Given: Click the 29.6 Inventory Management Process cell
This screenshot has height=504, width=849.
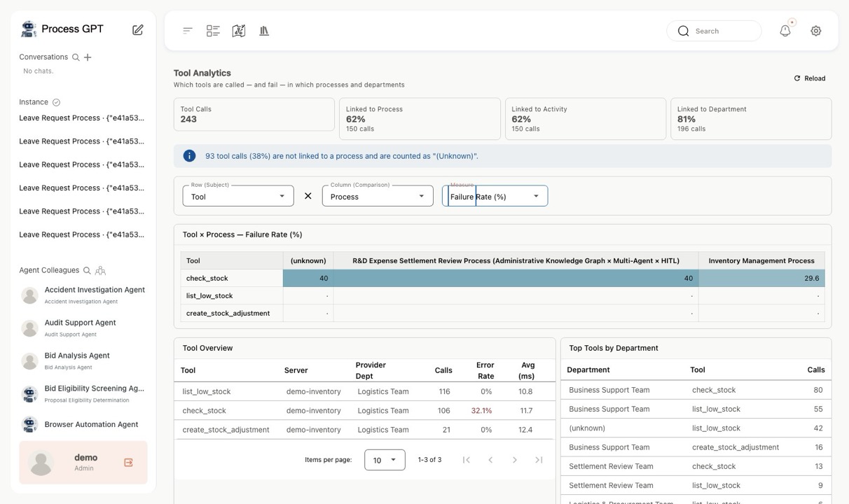Looking at the screenshot, I should [761, 278].
